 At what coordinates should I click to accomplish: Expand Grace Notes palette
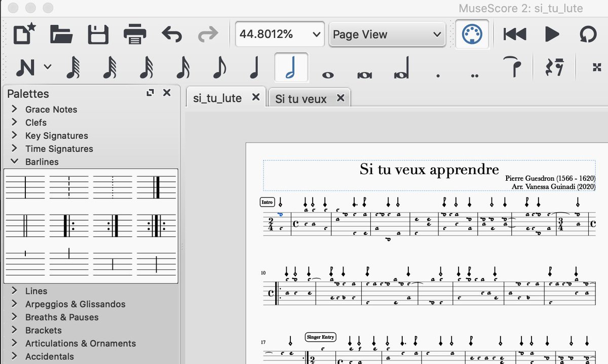point(15,109)
